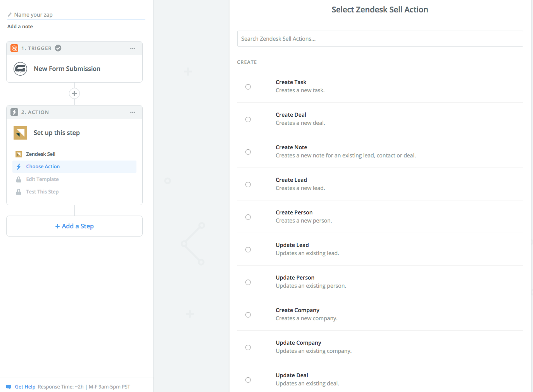
Task: Select the Create Person radio button
Action: (x=248, y=217)
